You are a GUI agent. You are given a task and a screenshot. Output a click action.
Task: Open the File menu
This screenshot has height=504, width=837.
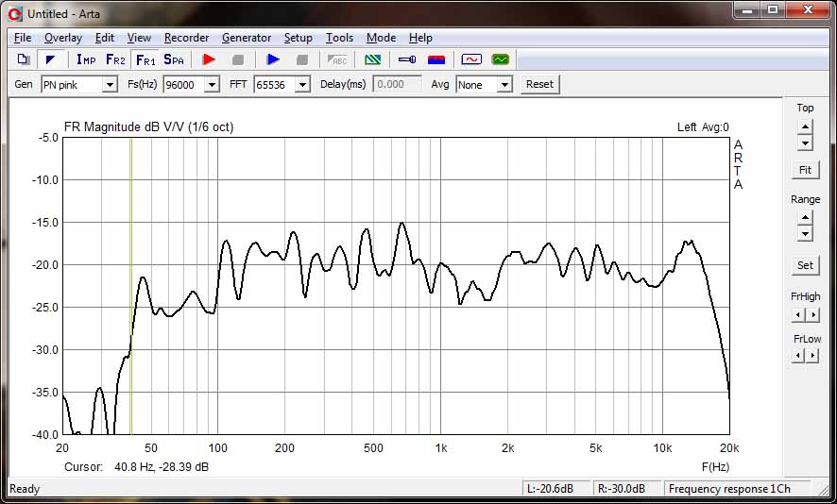point(23,38)
